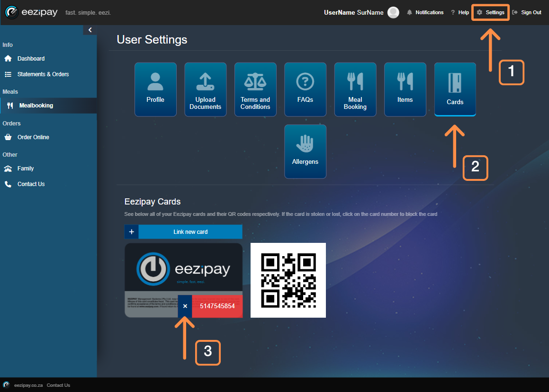Viewport: 549px width, 392px height.
Task: Open the Terms and Conditions tile
Action: [x=256, y=89]
